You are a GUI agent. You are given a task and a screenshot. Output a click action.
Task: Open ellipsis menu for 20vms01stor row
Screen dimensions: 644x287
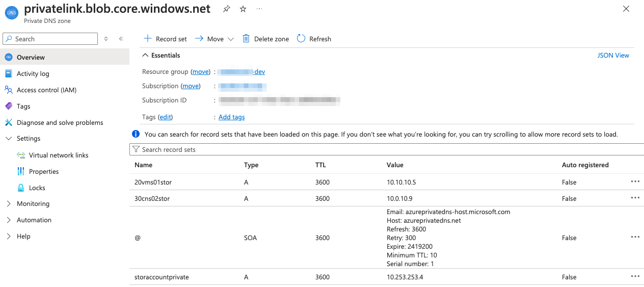635,181
